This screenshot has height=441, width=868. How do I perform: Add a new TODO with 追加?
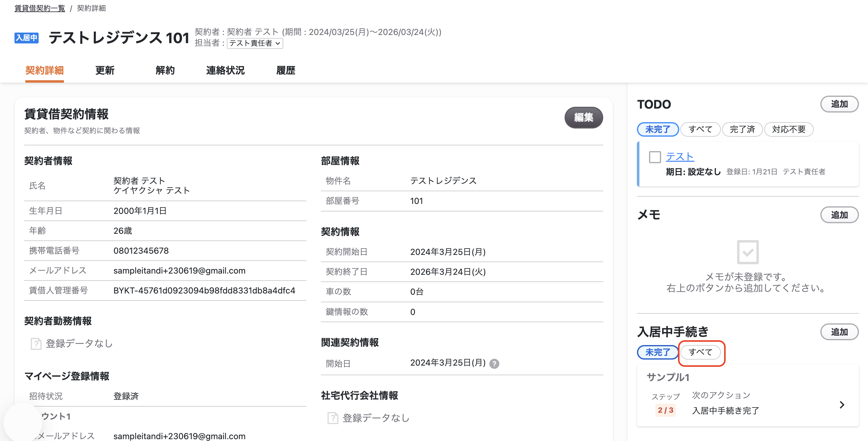(839, 104)
